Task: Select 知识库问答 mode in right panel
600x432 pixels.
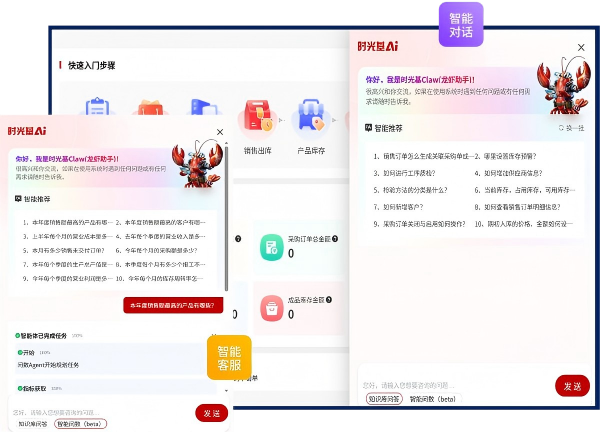Action: click(x=384, y=399)
